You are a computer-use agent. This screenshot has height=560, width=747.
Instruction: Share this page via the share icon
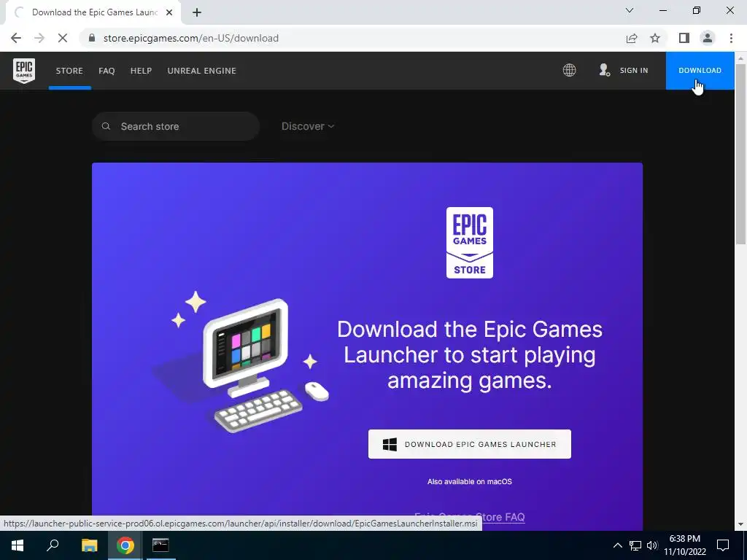632,38
